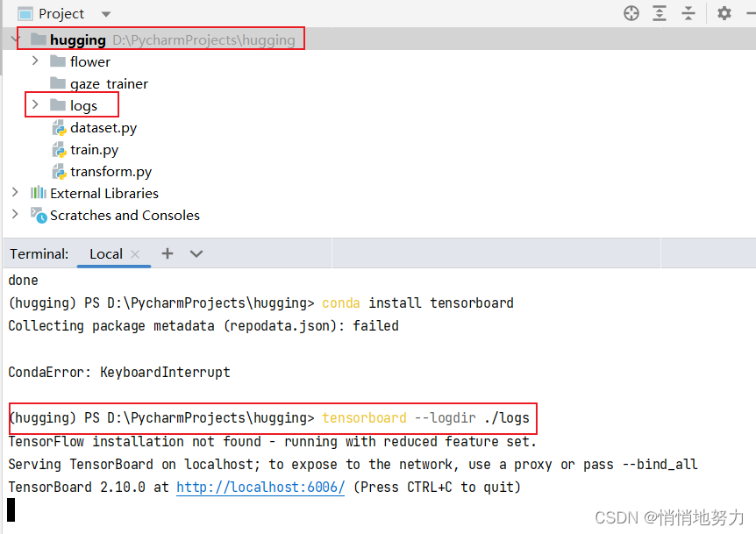The width and height of the screenshot is (756, 534).
Task: Open the Project view dropdown arrow
Action: point(106,14)
